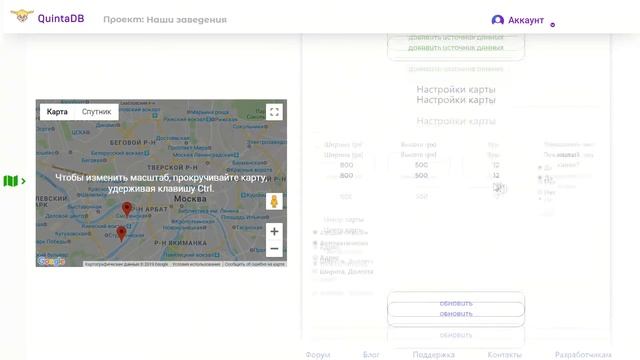Image resolution: width=640 pixels, height=360 pixels.
Task: Open the Разработчикам footer link
Action: point(583,355)
